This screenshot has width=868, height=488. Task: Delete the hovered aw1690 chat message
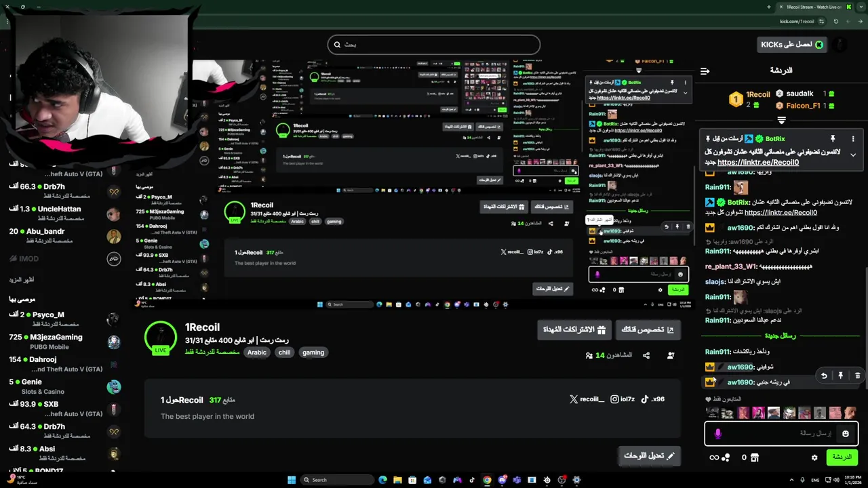point(857,375)
